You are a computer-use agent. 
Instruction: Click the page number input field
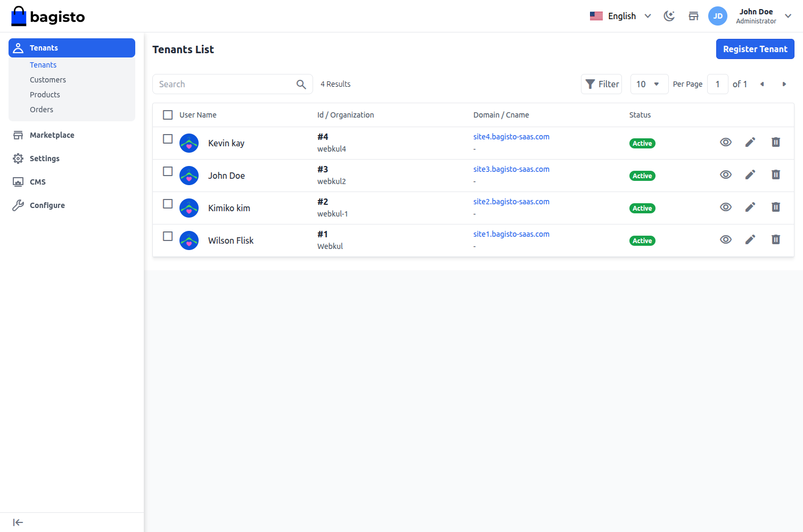[718, 84]
